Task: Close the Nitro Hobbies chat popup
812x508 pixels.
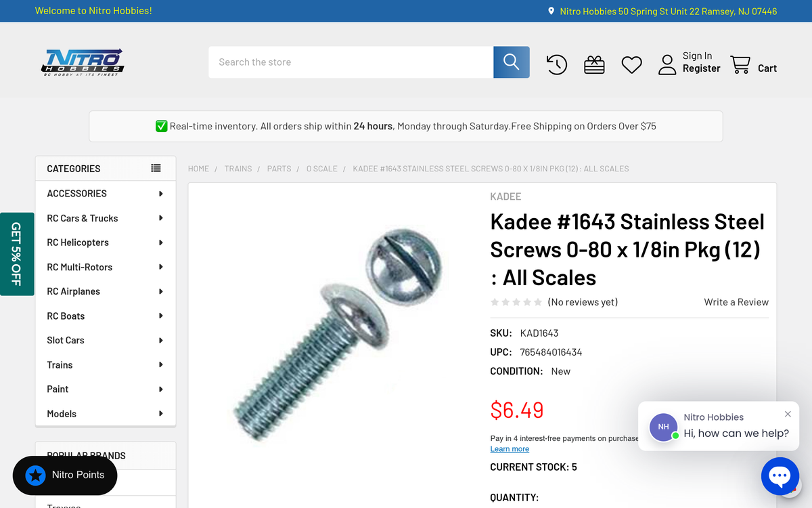Action: [788, 414]
